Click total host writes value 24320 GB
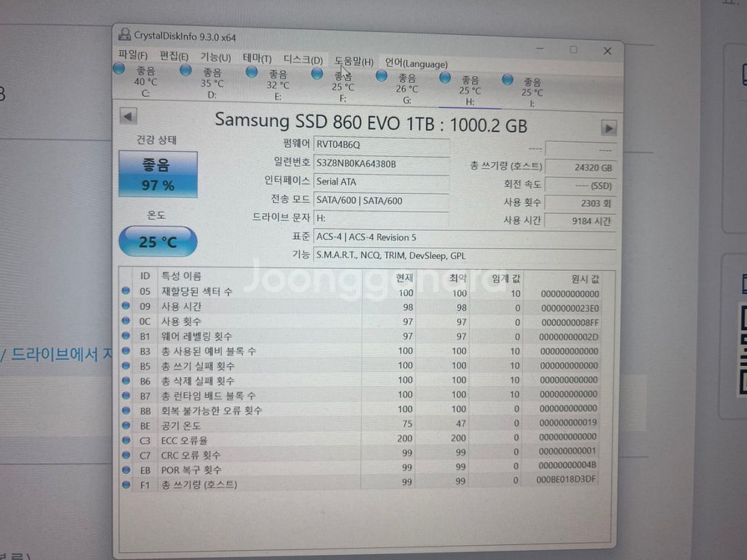This screenshot has width=747, height=560. (x=580, y=167)
